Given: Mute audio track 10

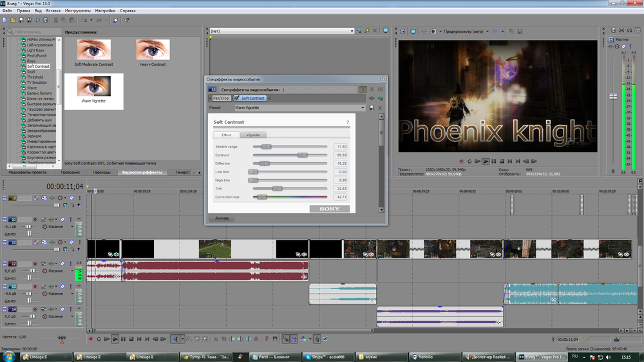Looking at the screenshot, I should (63, 220).
